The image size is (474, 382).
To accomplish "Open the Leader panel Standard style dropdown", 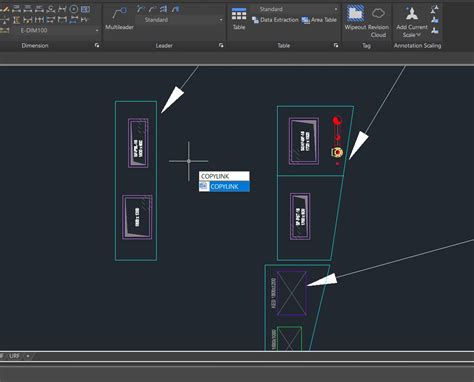I will tap(180, 20).
